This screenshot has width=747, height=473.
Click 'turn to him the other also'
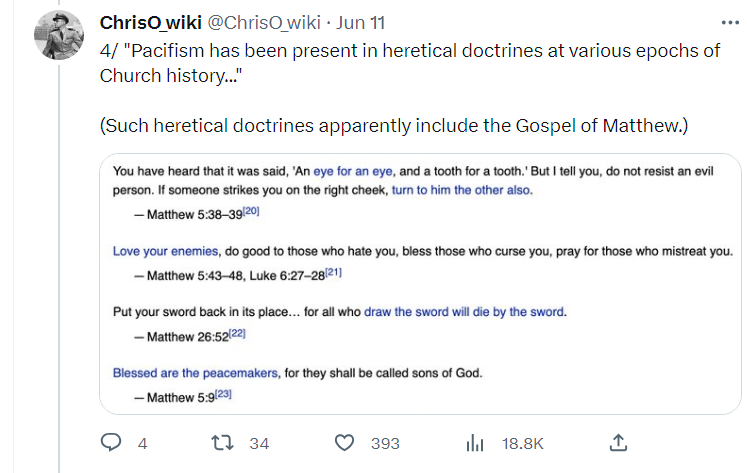click(x=461, y=190)
